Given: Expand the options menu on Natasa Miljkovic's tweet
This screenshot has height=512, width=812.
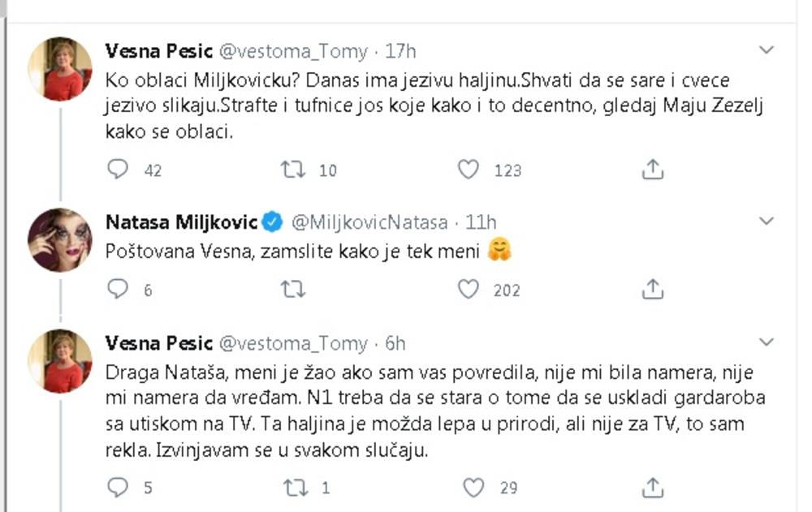Looking at the screenshot, I should coord(766,221).
